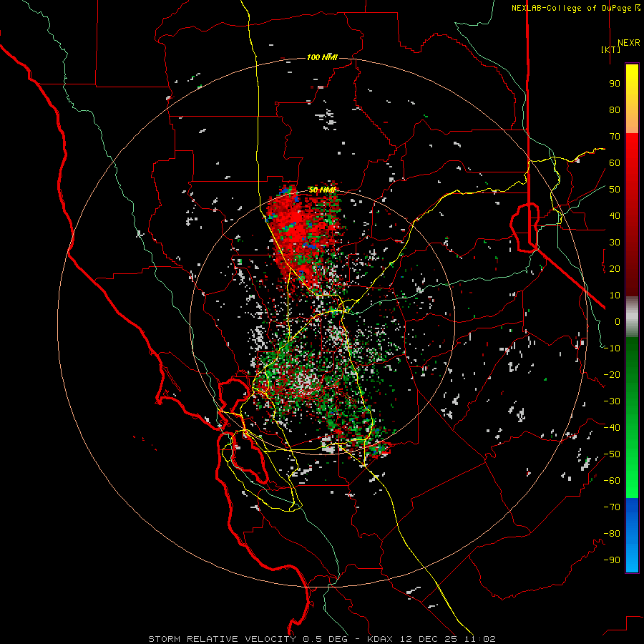Image resolution: width=644 pixels, height=644 pixels.
Task: Click the -30 value on velocity scale
Action: click(x=612, y=401)
